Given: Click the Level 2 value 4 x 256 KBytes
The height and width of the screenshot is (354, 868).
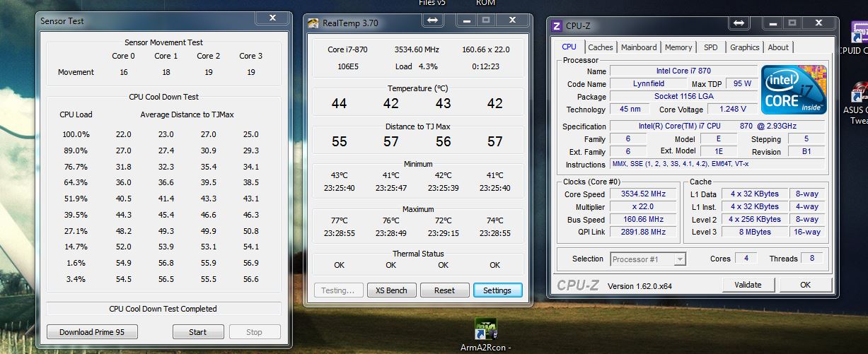Looking at the screenshot, I should click(755, 219).
